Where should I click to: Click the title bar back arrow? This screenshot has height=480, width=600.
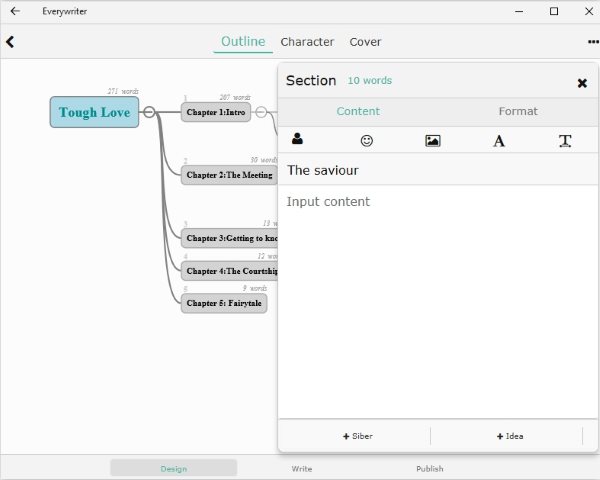pyautogui.click(x=15, y=11)
